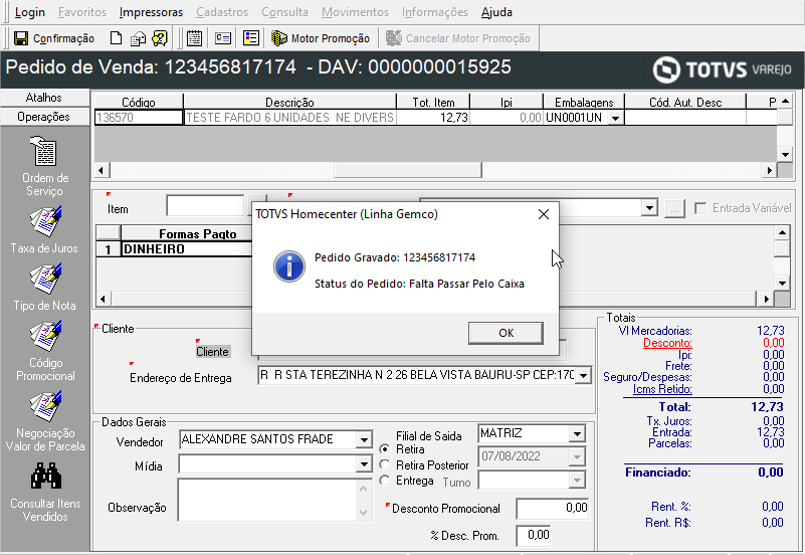The height and width of the screenshot is (555, 805).
Task: Click the % Desc. Prom. field
Action: pos(534,535)
